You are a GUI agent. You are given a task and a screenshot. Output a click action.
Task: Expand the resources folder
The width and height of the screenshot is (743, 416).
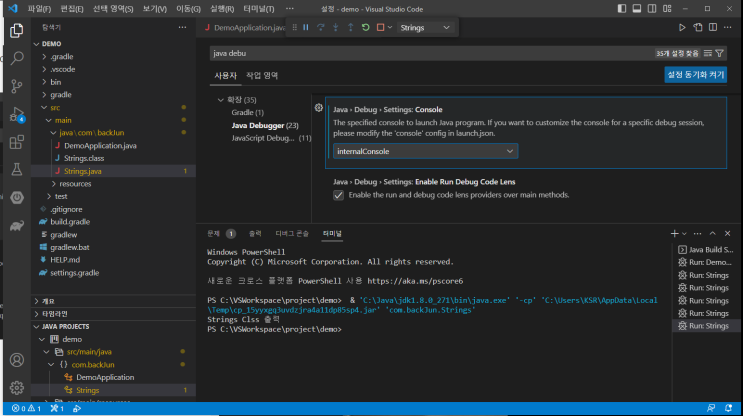coord(75,184)
